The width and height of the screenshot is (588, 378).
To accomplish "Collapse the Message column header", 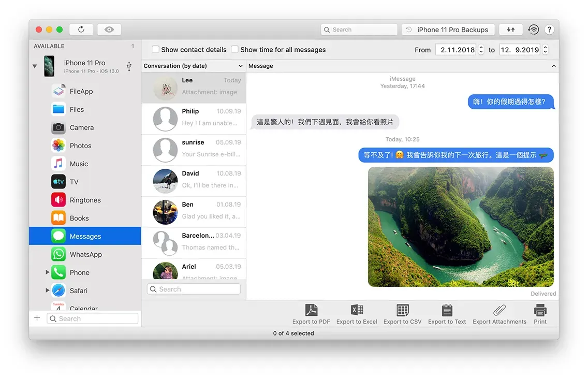I will (x=553, y=66).
